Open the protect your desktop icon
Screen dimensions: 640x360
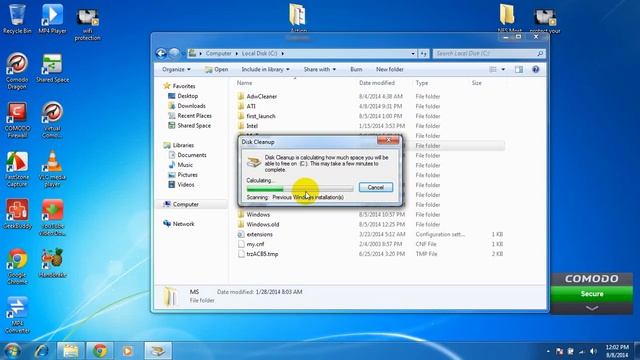pyautogui.click(x=545, y=20)
